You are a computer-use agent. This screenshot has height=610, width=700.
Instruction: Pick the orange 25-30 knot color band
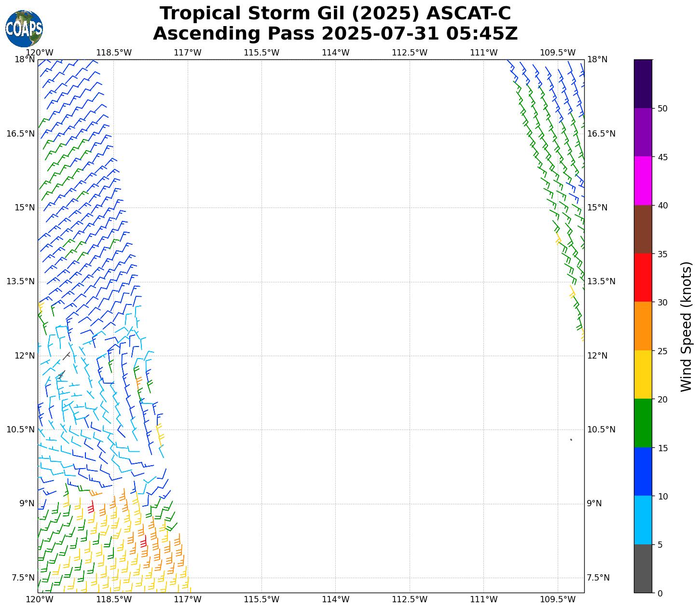(x=643, y=326)
